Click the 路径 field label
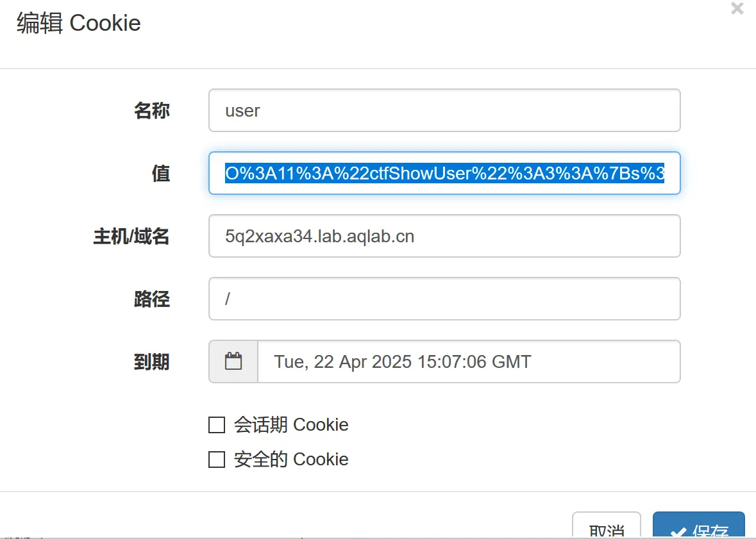The width and height of the screenshot is (756, 539). point(152,299)
